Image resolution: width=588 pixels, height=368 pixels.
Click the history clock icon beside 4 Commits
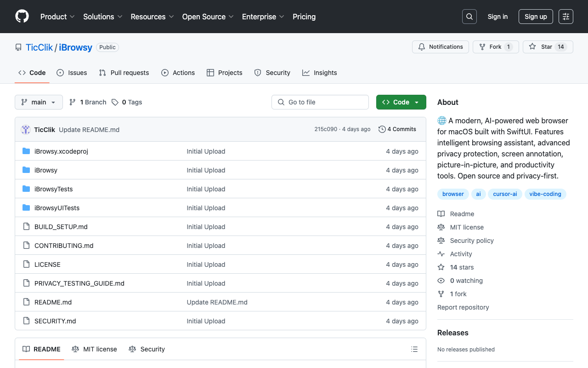pyautogui.click(x=382, y=129)
